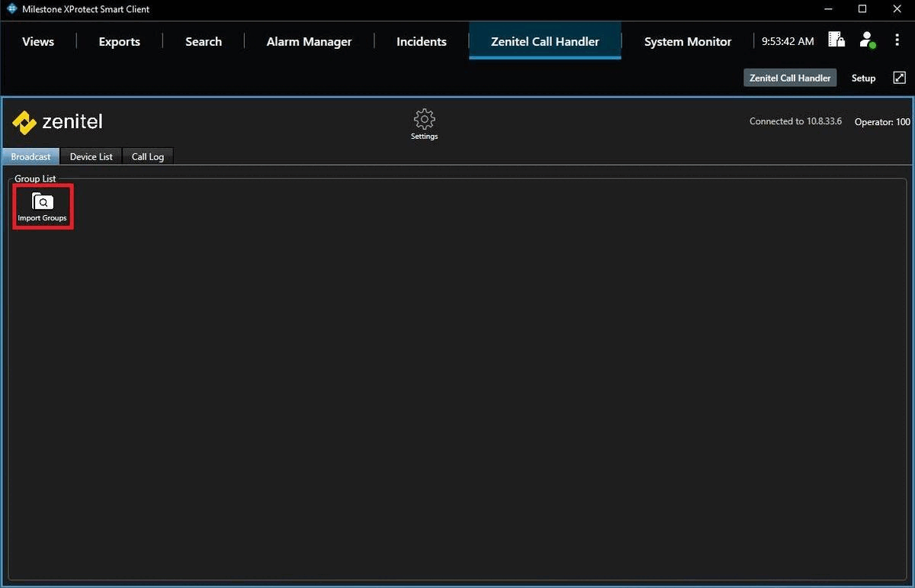This screenshot has height=588, width=915.
Task: Open the Call Log tab
Action: pyautogui.click(x=148, y=156)
